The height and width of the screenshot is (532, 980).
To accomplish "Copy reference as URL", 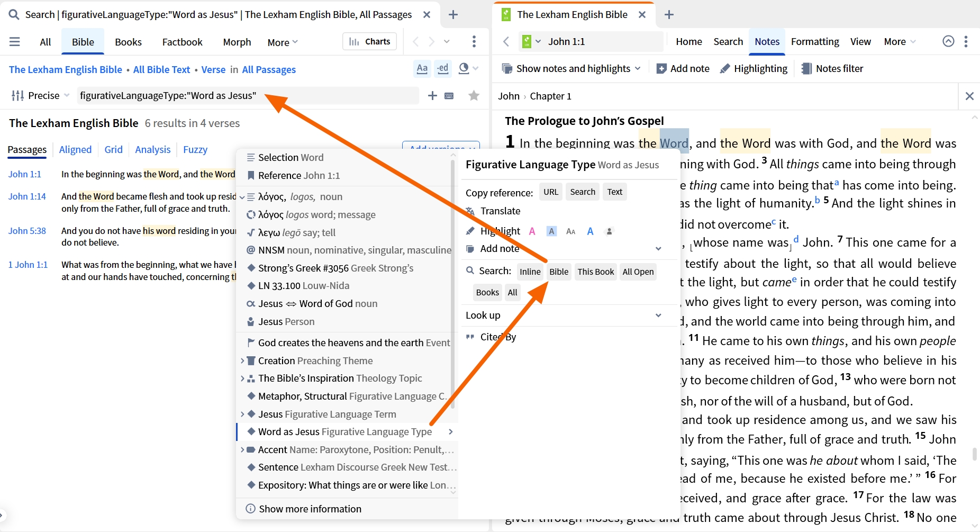I will [551, 192].
